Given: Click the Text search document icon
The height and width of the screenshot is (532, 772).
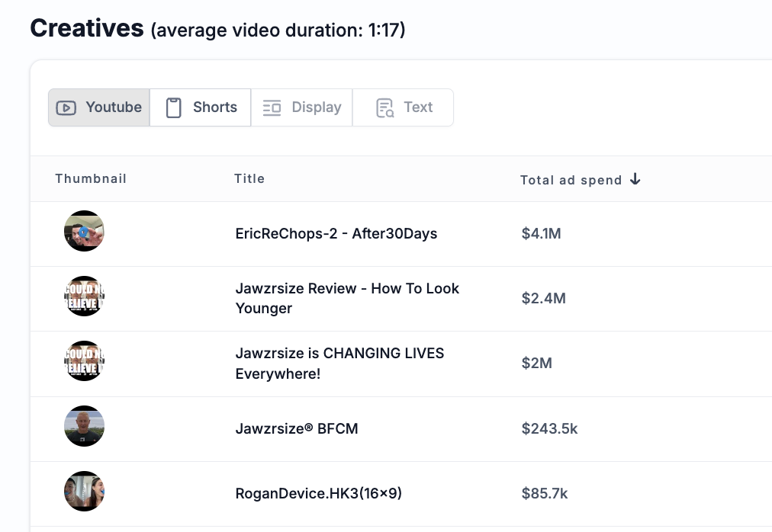Looking at the screenshot, I should (x=385, y=107).
